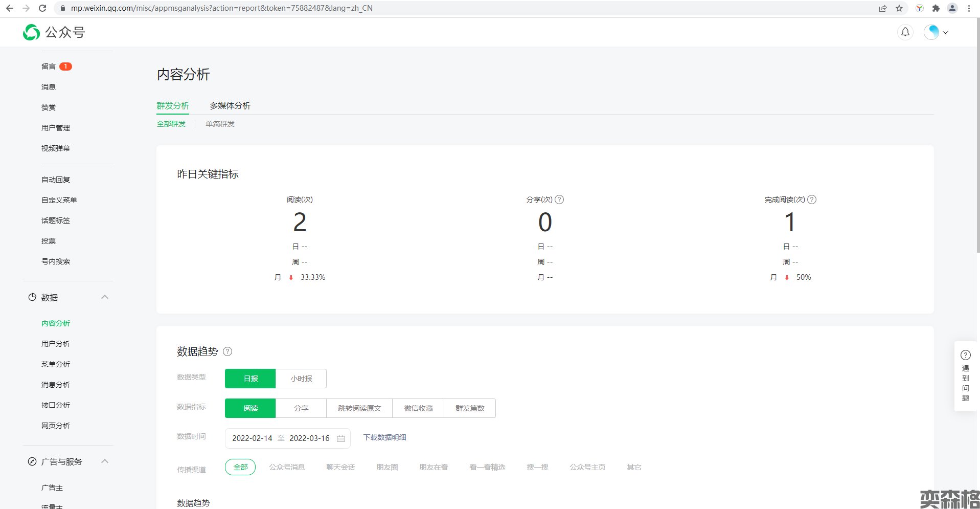Click the notification bell icon

tap(905, 32)
